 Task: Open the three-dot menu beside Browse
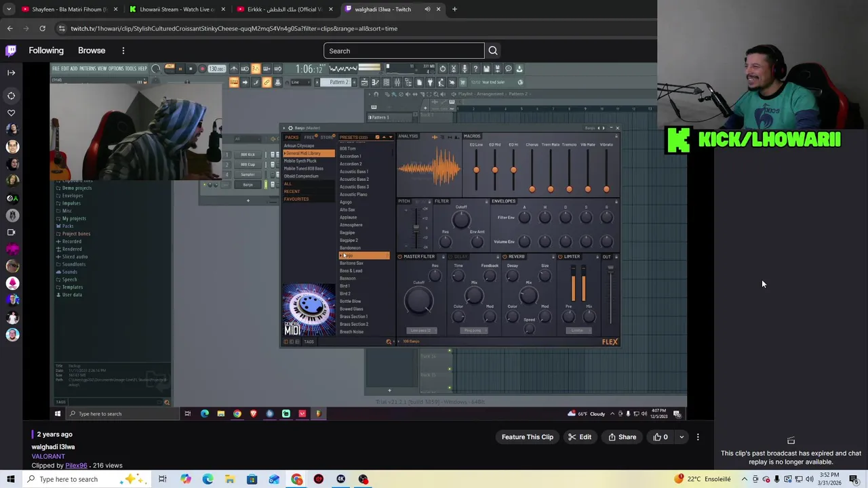coord(123,51)
